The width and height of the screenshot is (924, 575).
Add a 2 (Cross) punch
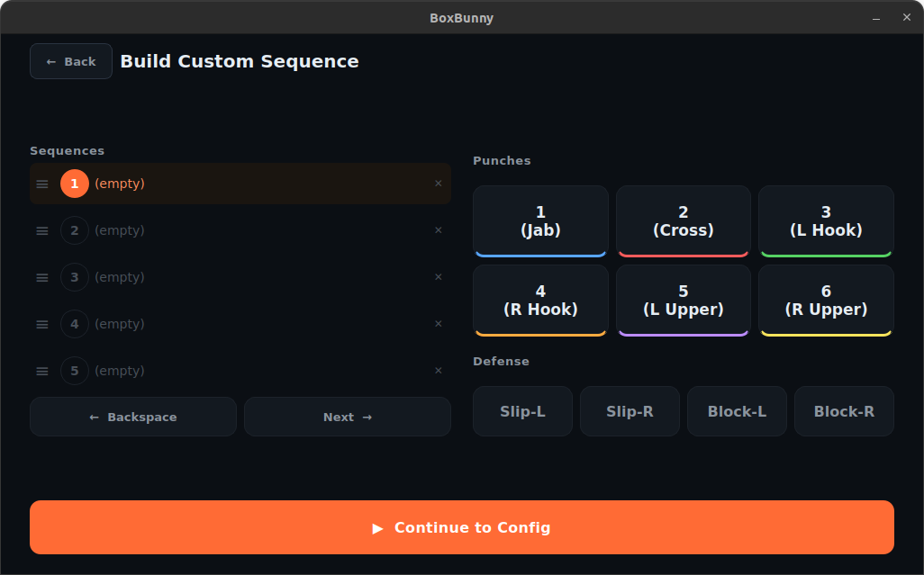[683, 220]
